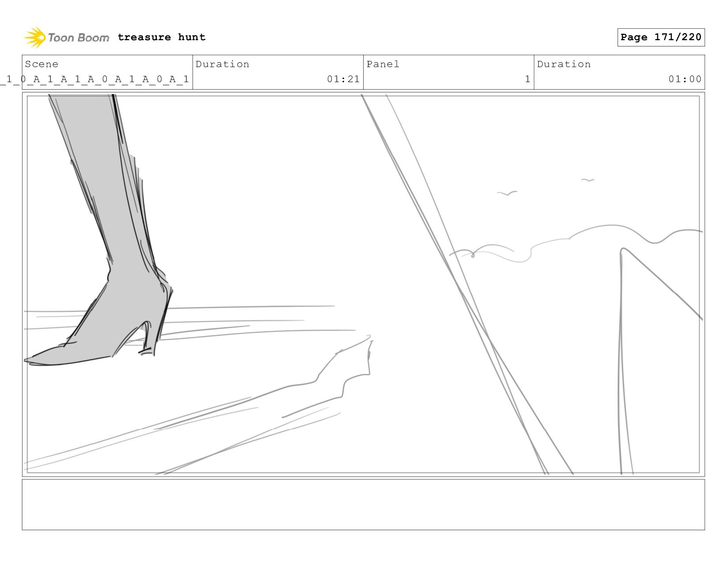
Task: Click the 'Page 171/220' page indicator
Action: point(660,37)
